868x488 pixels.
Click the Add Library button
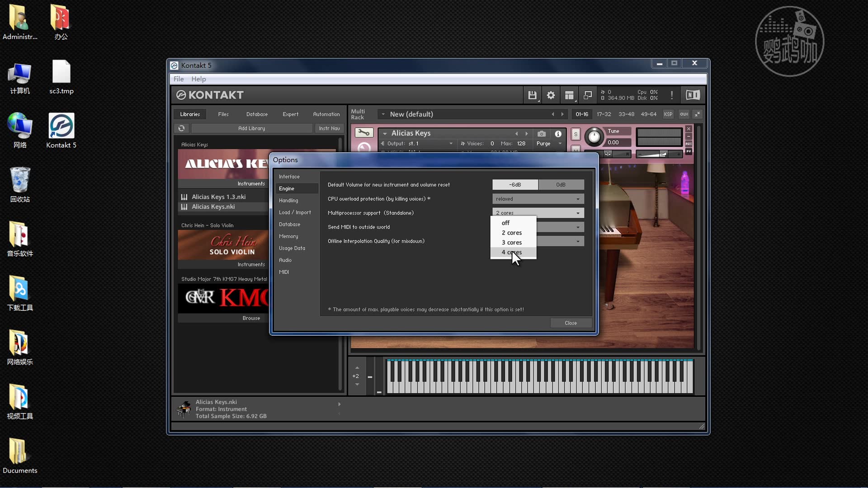(x=251, y=128)
